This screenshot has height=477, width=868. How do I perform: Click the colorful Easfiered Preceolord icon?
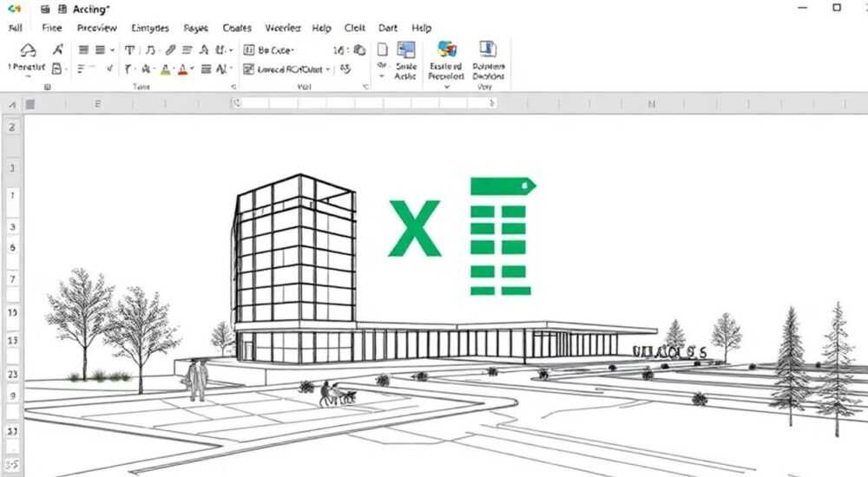[447, 49]
